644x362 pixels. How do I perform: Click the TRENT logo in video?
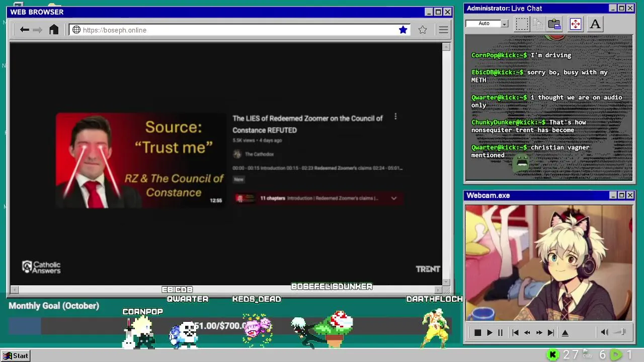click(428, 269)
